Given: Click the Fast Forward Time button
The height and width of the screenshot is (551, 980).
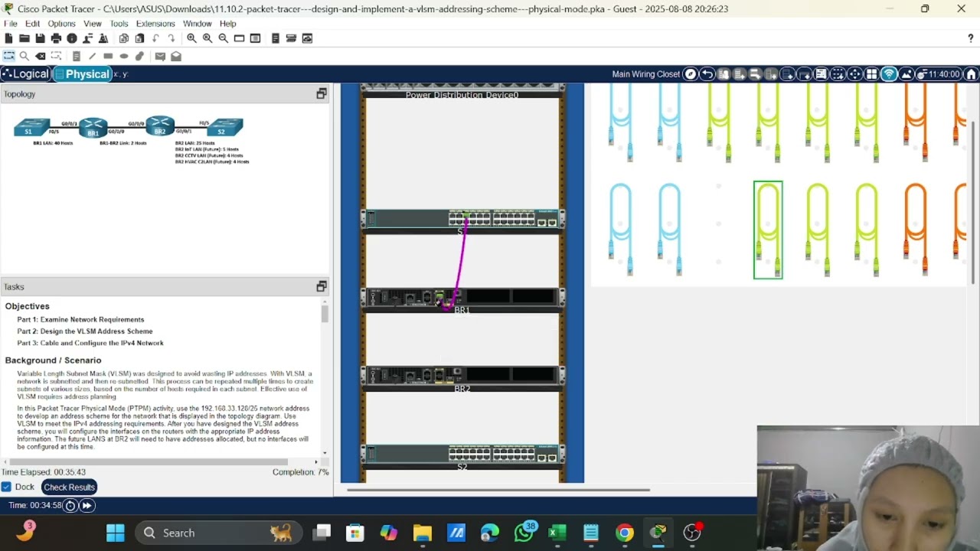Looking at the screenshot, I should point(87,505).
